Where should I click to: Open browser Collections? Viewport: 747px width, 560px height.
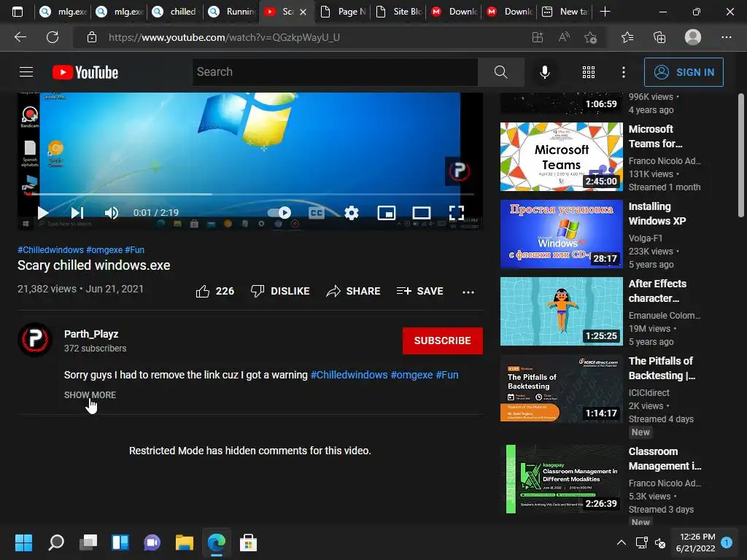659,37
